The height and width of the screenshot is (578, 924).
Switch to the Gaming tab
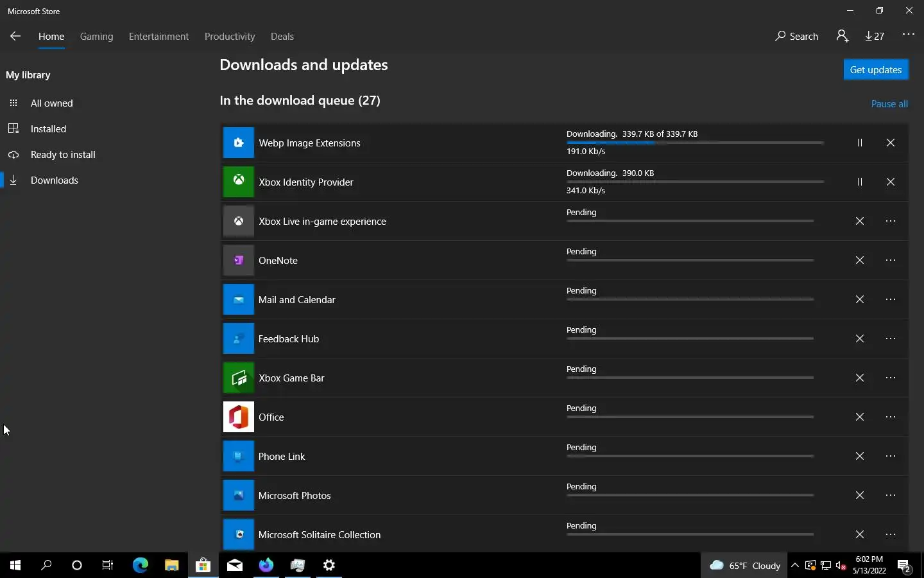pos(97,37)
